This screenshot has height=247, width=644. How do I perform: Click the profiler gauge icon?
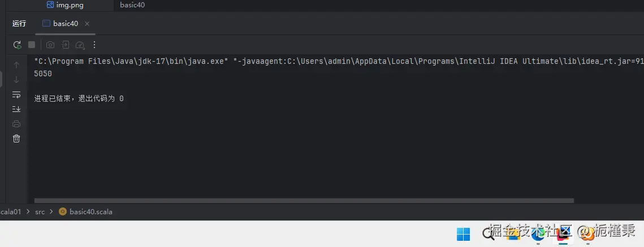coord(80,45)
